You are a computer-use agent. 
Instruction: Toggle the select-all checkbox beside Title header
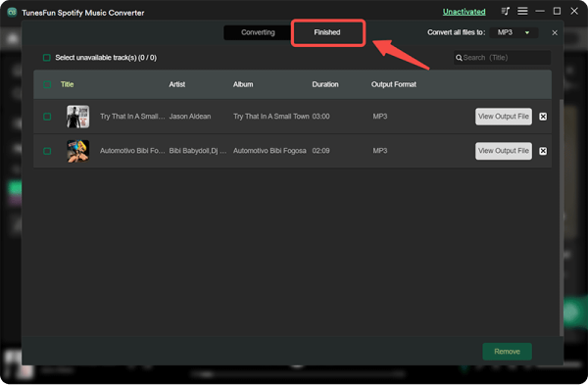coord(47,84)
